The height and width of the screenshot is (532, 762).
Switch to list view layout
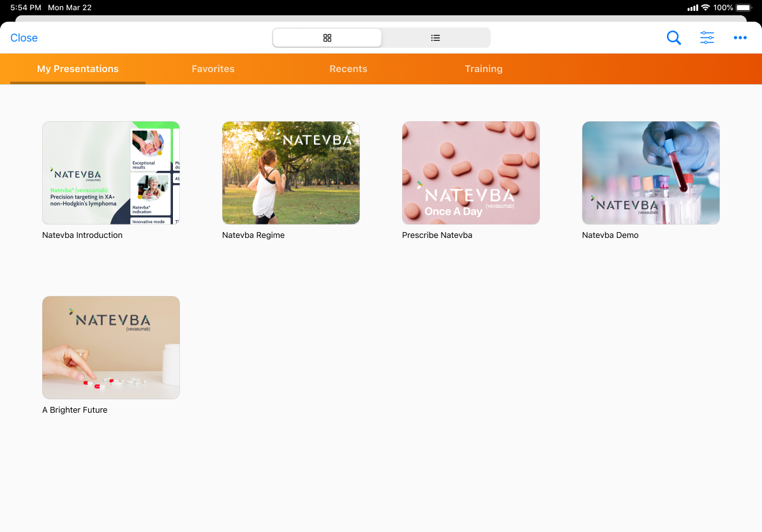[x=435, y=38]
